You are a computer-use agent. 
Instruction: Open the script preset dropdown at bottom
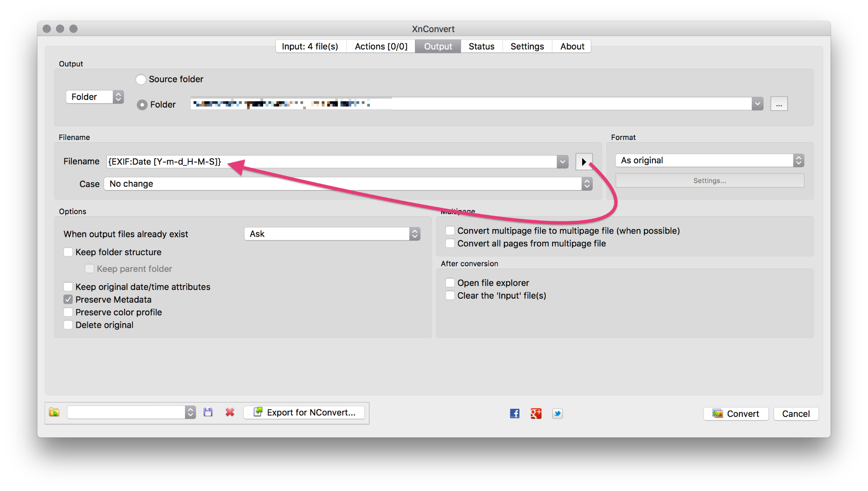pos(131,412)
